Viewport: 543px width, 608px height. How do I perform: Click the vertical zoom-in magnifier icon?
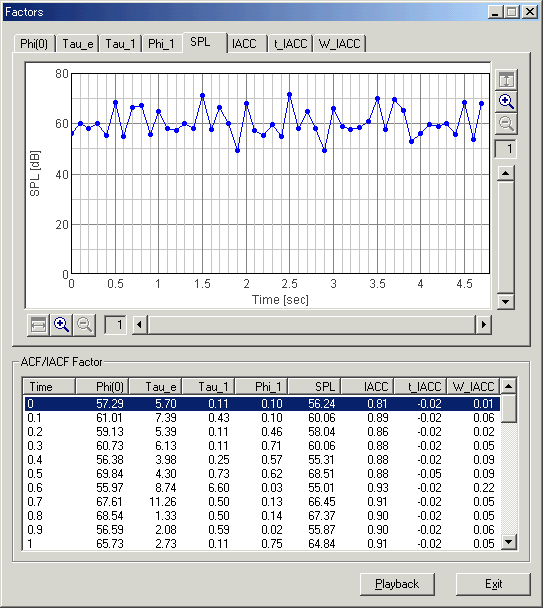coord(506,102)
